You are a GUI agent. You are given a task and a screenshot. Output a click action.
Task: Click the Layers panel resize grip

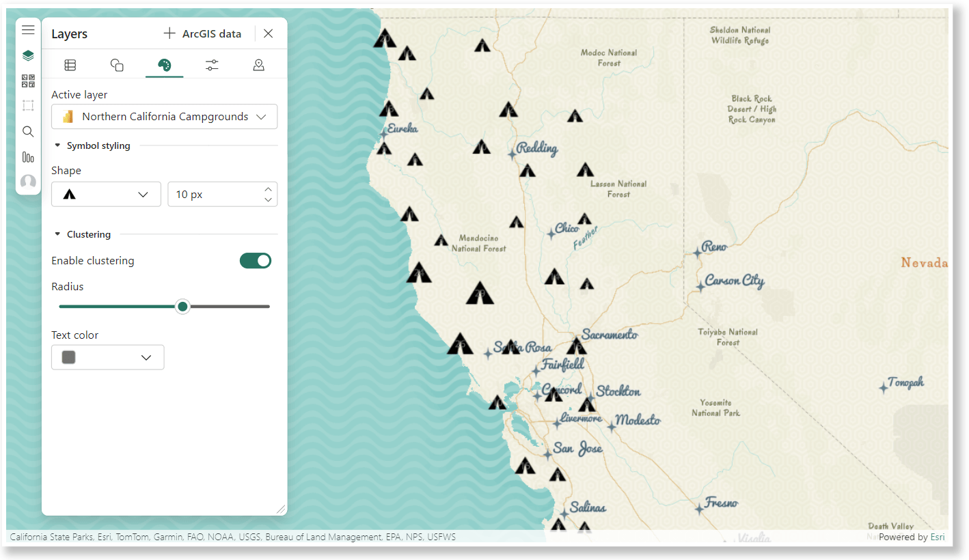[x=280, y=509]
